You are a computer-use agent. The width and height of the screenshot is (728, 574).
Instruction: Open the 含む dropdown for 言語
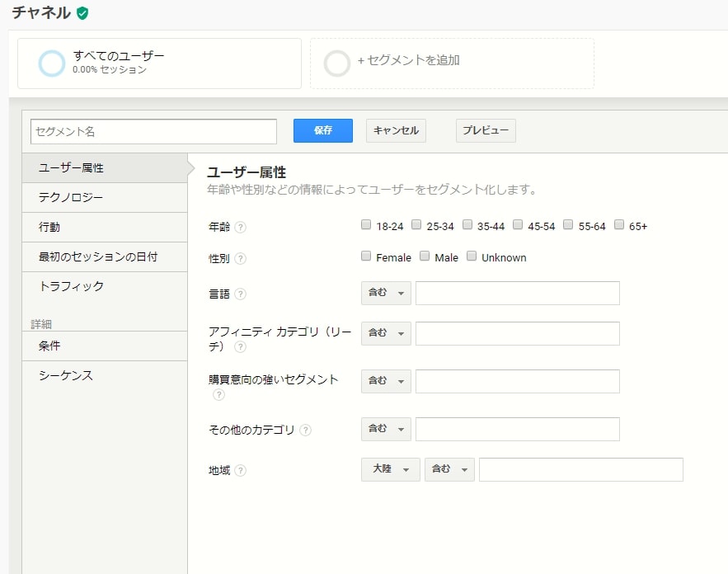pyautogui.click(x=387, y=293)
